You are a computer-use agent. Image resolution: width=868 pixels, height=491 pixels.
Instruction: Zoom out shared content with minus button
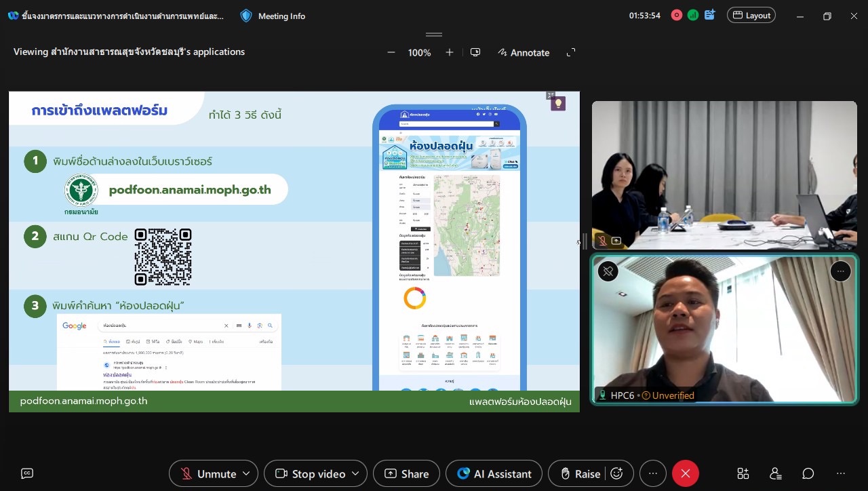pos(391,52)
